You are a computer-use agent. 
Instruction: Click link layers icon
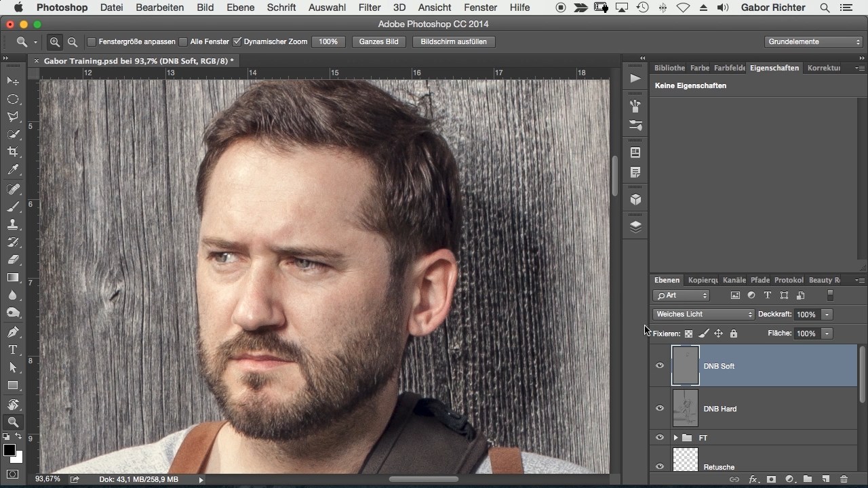pyautogui.click(x=734, y=479)
